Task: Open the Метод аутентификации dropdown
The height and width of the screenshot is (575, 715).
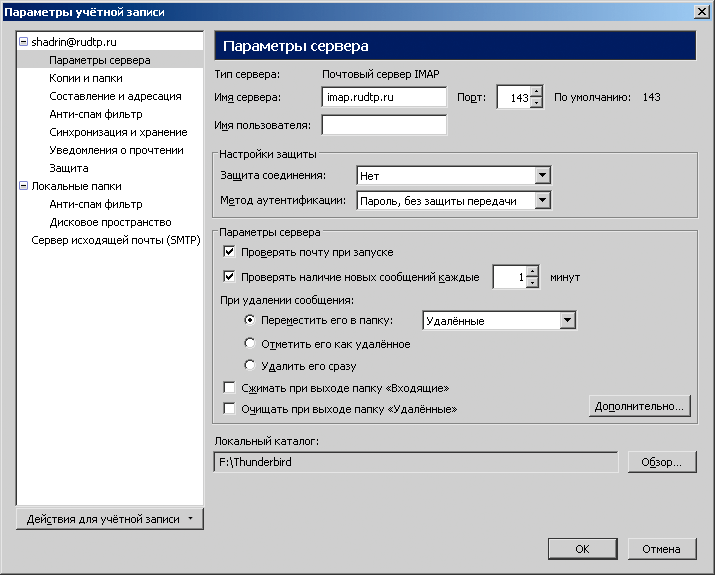Action: tap(454, 201)
